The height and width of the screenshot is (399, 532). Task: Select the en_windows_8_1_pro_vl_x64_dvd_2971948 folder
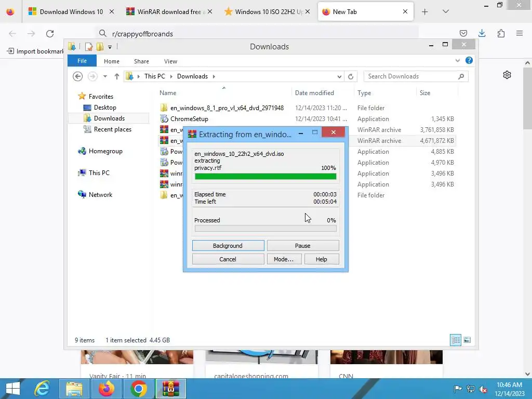[x=227, y=108]
